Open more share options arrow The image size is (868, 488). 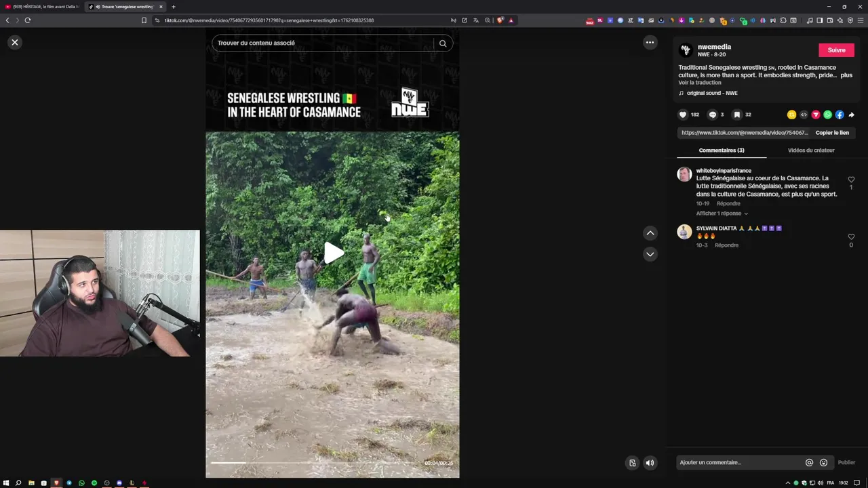tap(852, 115)
